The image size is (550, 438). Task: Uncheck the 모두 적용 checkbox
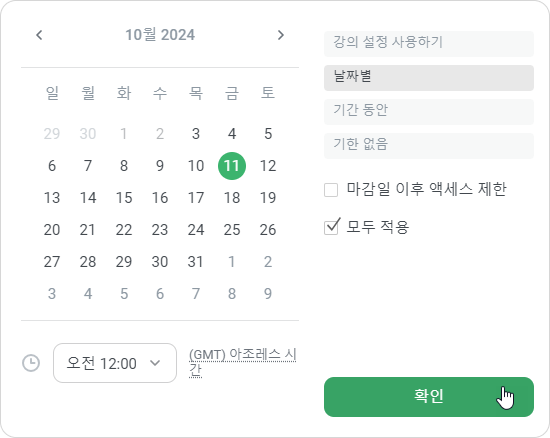[331, 228]
